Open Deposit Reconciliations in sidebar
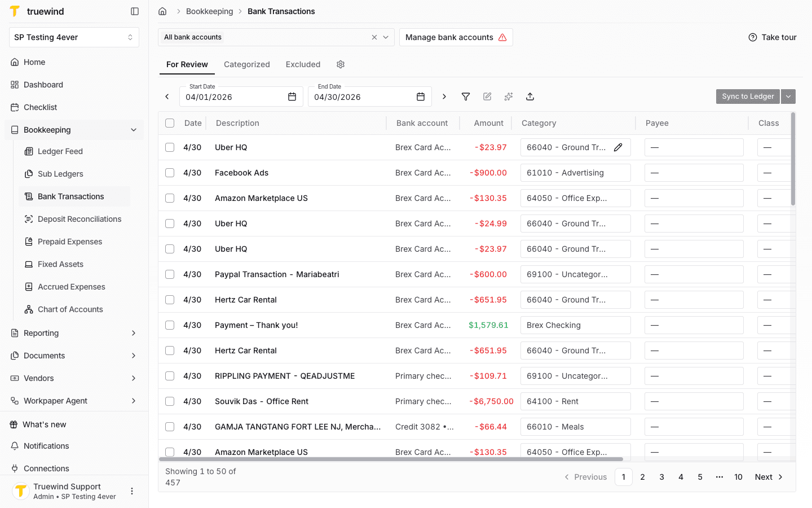The width and height of the screenshot is (812, 508). (74, 219)
